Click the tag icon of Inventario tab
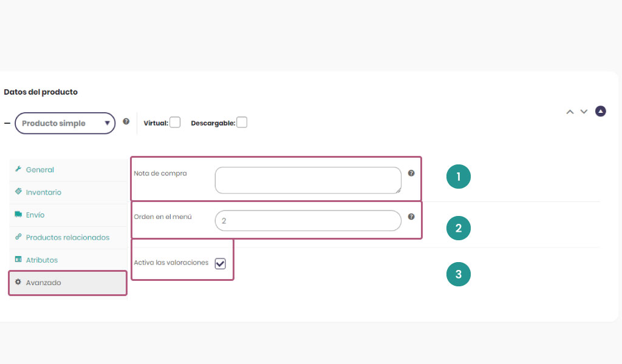Screen dimensions: 622x364 (18, 192)
